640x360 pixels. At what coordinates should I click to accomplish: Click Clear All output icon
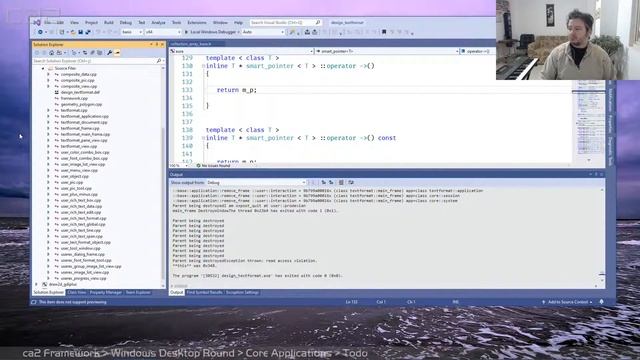(x=341, y=182)
